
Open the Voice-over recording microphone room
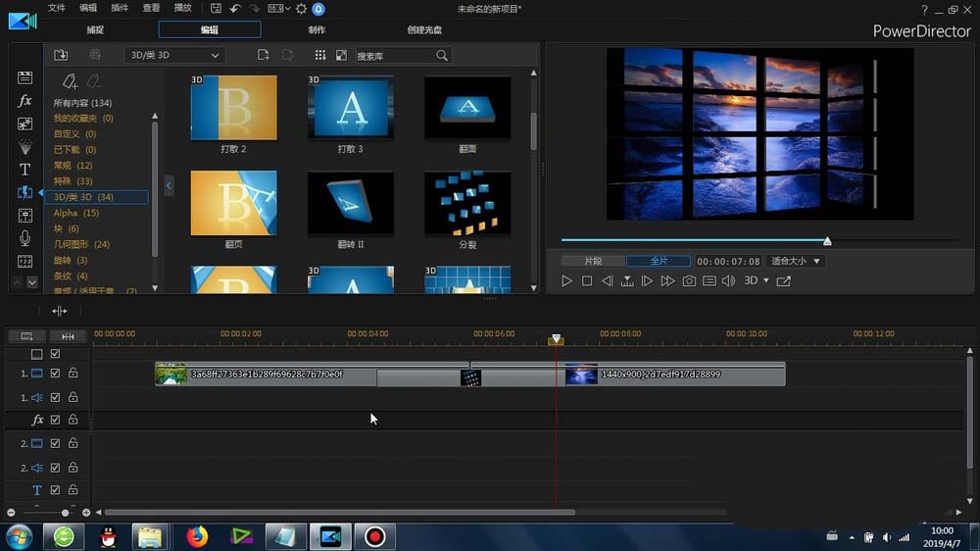25,238
